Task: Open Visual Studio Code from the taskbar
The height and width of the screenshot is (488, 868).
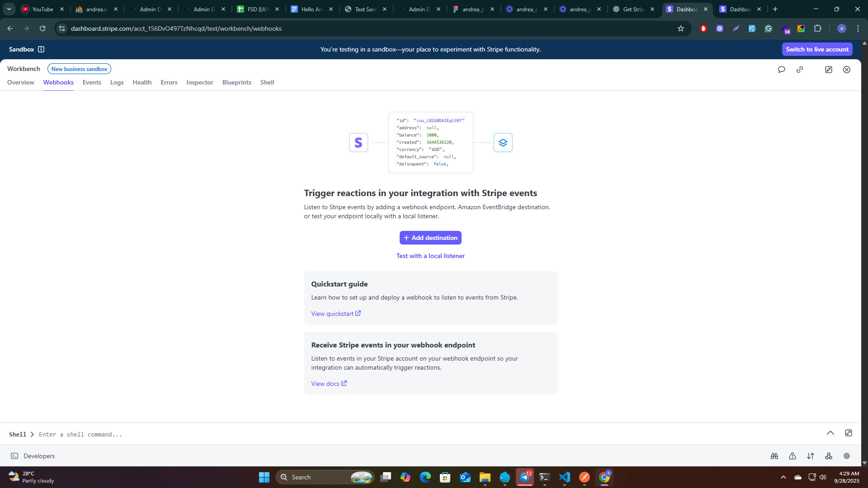Action: point(565,477)
